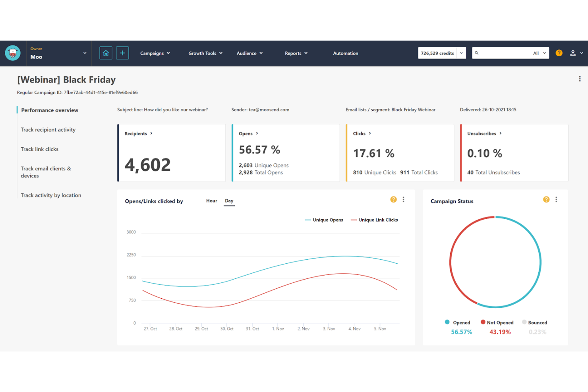Open the campaign actions kebab menu
The width and height of the screenshot is (588, 392).
tap(580, 79)
